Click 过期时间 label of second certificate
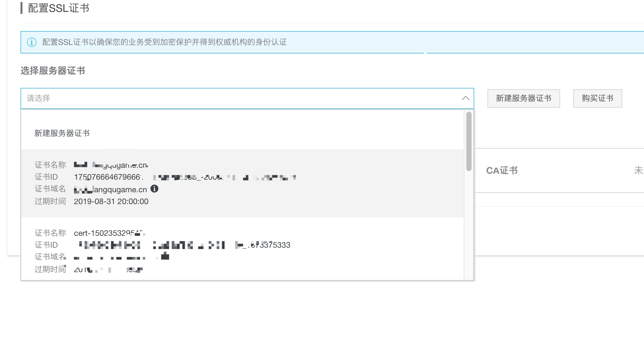644x360 pixels. (x=50, y=269)
